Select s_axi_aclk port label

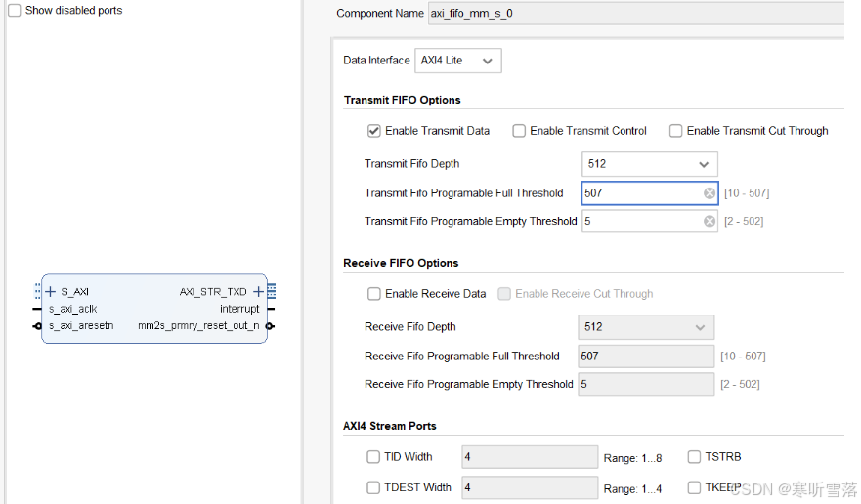(x=73, y=309)
